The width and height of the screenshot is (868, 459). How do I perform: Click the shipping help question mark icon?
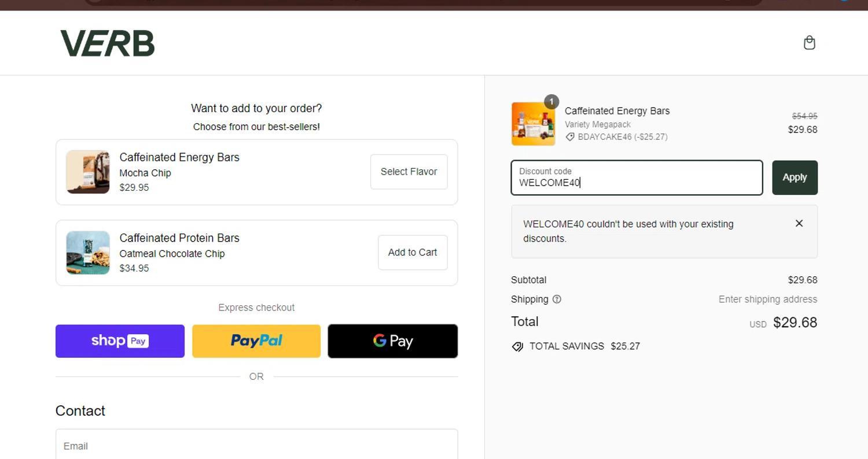pos(557,299)
